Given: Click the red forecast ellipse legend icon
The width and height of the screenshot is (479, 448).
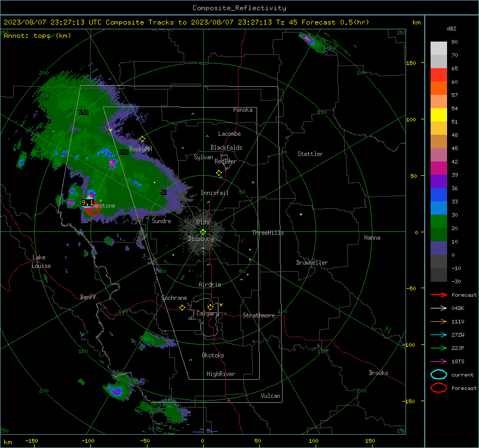Looking at the screenshot, I should pos(439,388).
